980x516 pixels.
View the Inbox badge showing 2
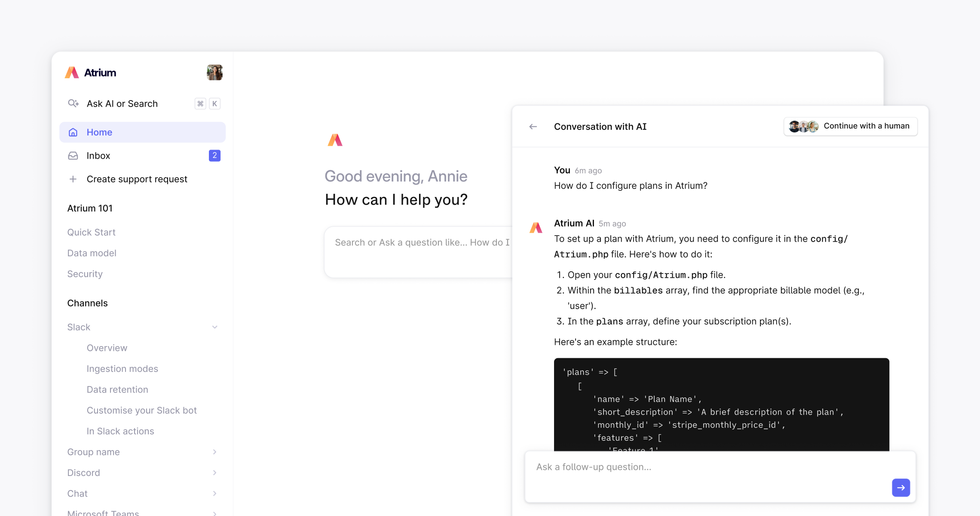click(x=214, y=156)
